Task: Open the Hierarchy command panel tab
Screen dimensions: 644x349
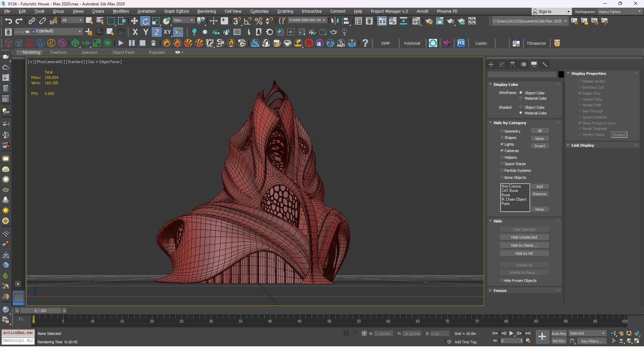Action: pyautogui.click(x=513, y=64)
